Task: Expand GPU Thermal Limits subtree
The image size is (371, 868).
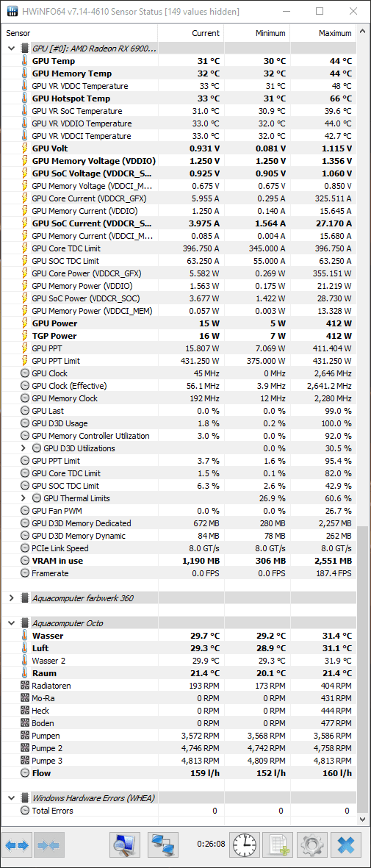Action: [x=24, y=498]
